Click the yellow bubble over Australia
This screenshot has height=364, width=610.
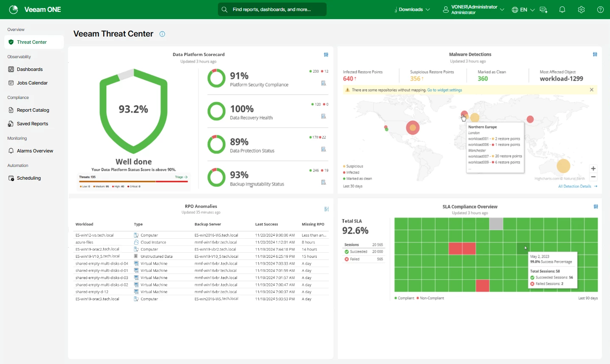pos(563,166)
